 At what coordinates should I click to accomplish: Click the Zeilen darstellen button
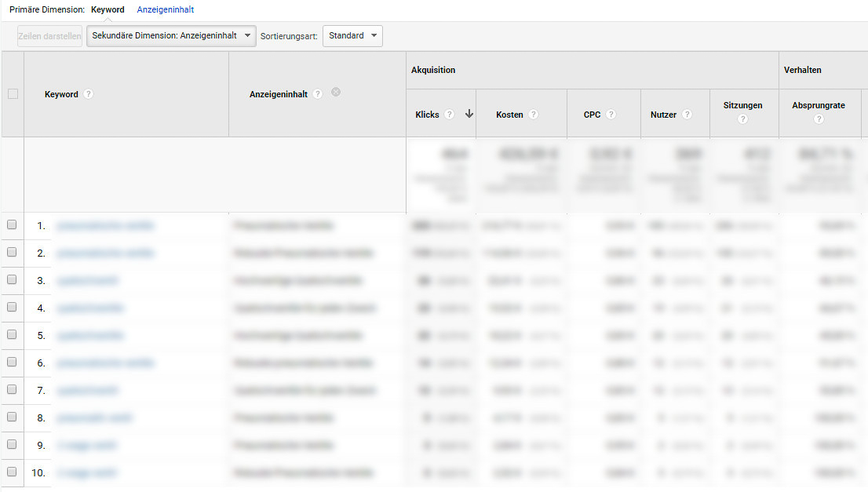point(49,36)
